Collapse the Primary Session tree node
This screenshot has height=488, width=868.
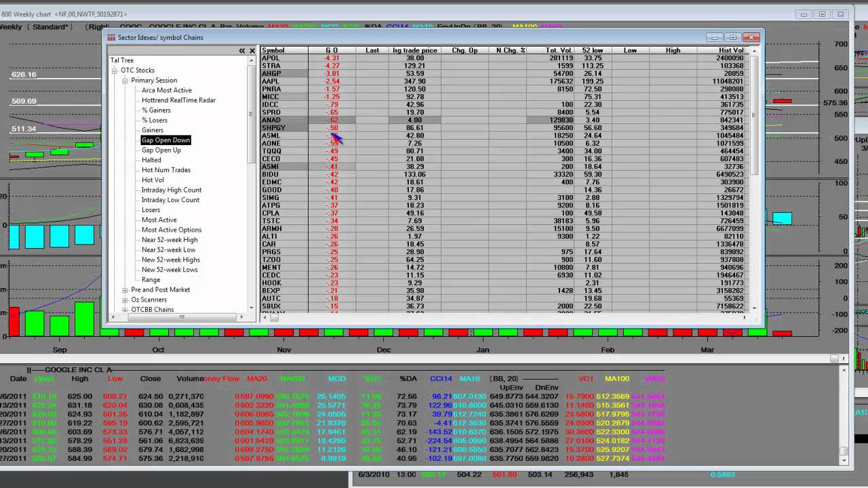pos(125,81)
